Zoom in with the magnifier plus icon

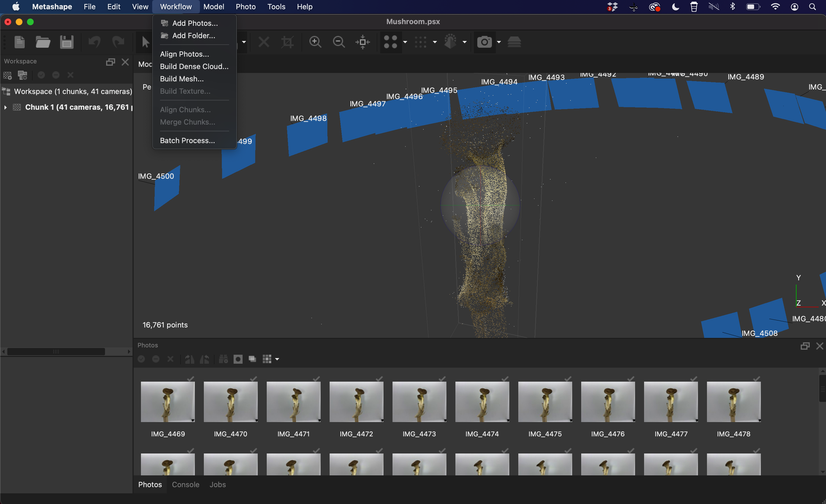tap(315, 42)
